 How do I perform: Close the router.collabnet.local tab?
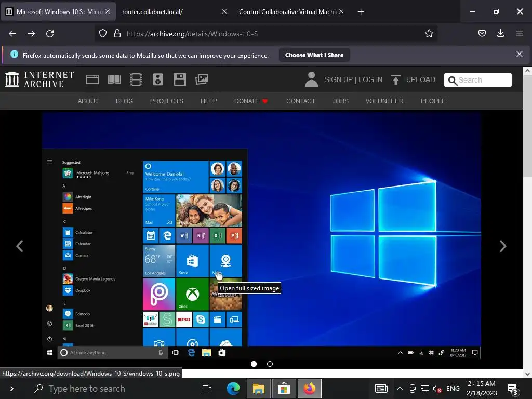pos(224,11)
